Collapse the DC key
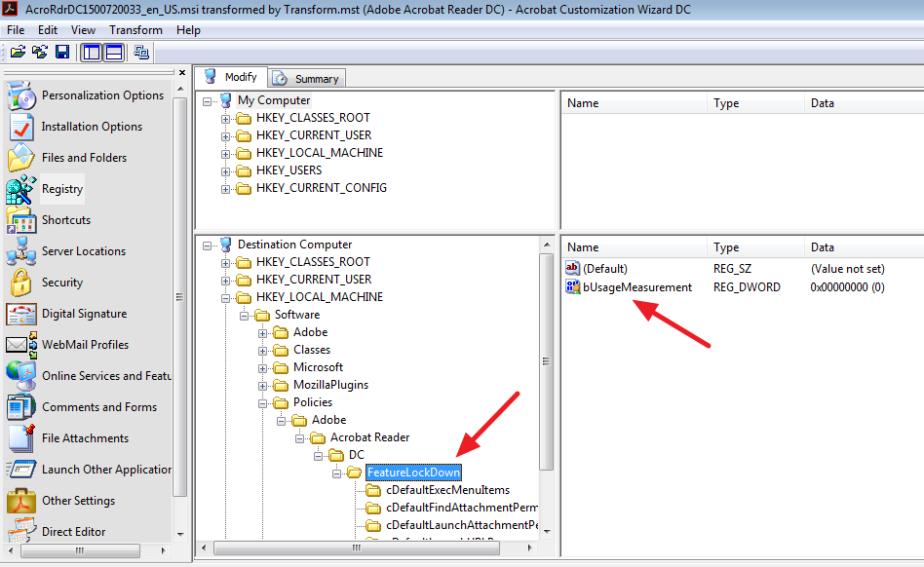 click(x=318, y=456)
